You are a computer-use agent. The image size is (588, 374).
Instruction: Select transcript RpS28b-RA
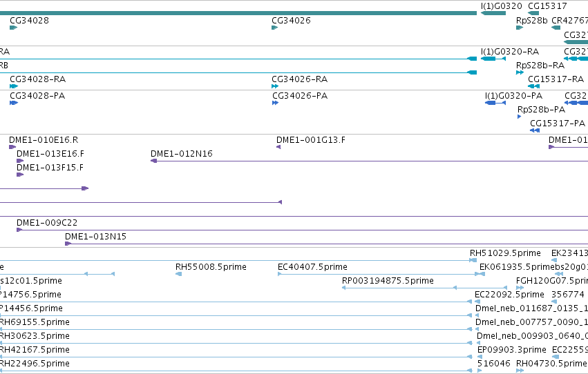click(x=540, y=65)
